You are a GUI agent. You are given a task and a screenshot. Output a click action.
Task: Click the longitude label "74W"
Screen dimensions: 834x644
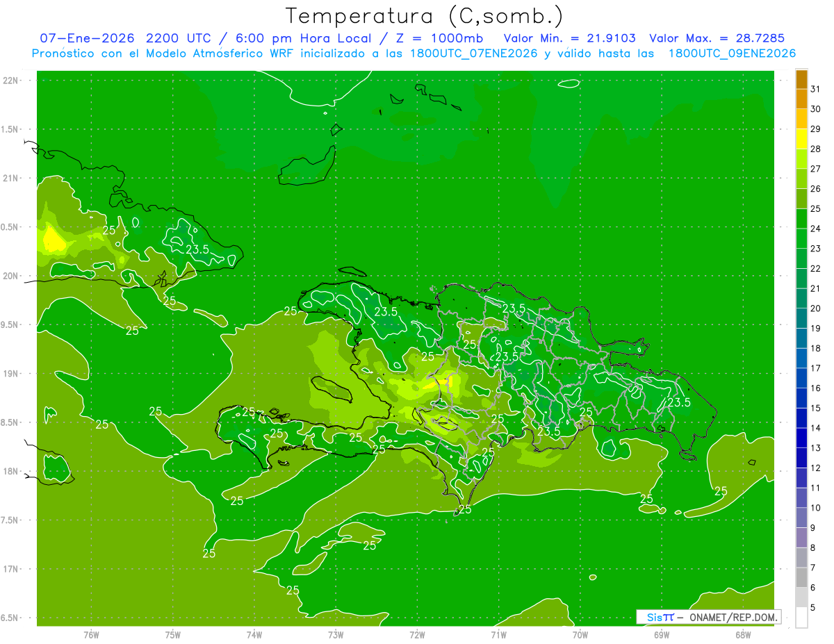[254, 634]
